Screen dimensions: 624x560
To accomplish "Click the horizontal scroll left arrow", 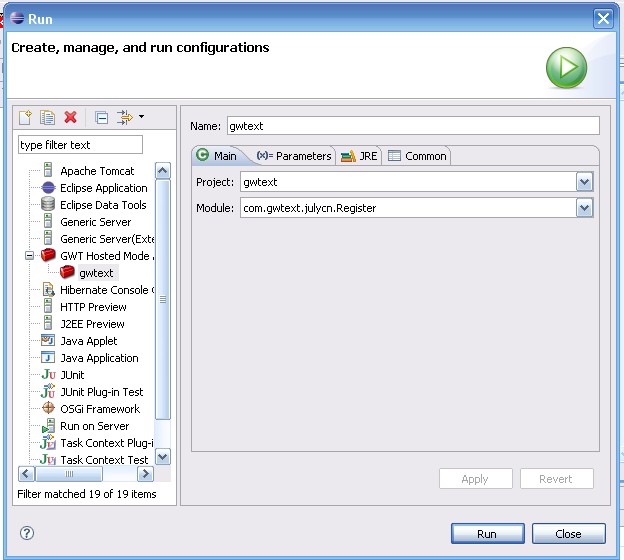I will [26, 474].
